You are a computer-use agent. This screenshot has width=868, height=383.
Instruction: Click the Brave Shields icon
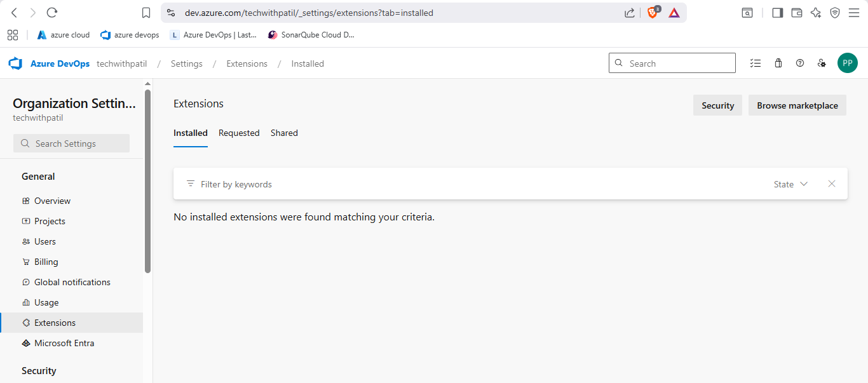pyautogui.click(x=653, y=13)
